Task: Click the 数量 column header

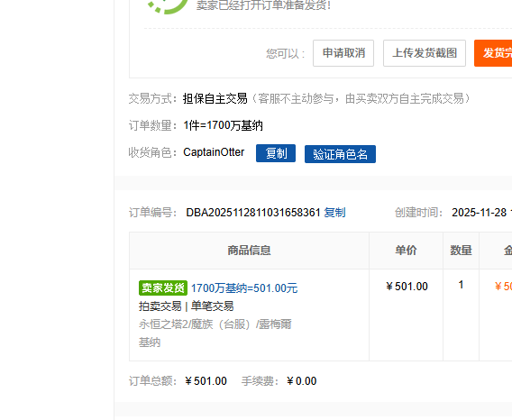Action: tap(461, 251)
